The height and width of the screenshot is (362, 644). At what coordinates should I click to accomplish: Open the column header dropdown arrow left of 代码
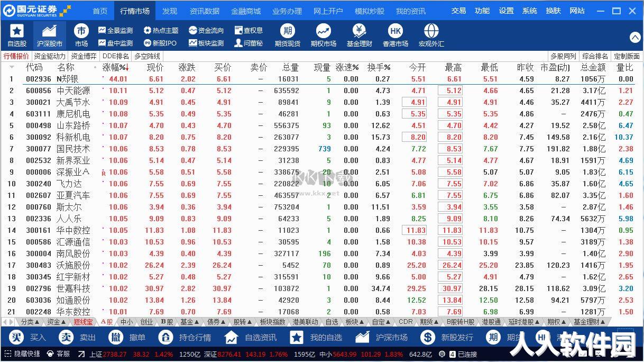pos(12,67)
